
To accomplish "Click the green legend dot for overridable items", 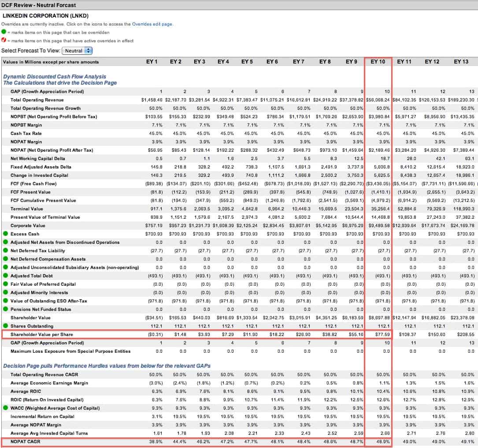I will point(4,32).
